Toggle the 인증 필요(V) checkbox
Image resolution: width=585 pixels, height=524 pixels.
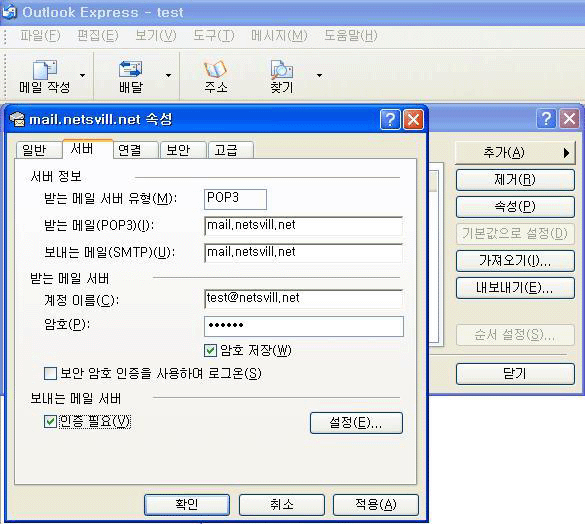click(50, 422)
